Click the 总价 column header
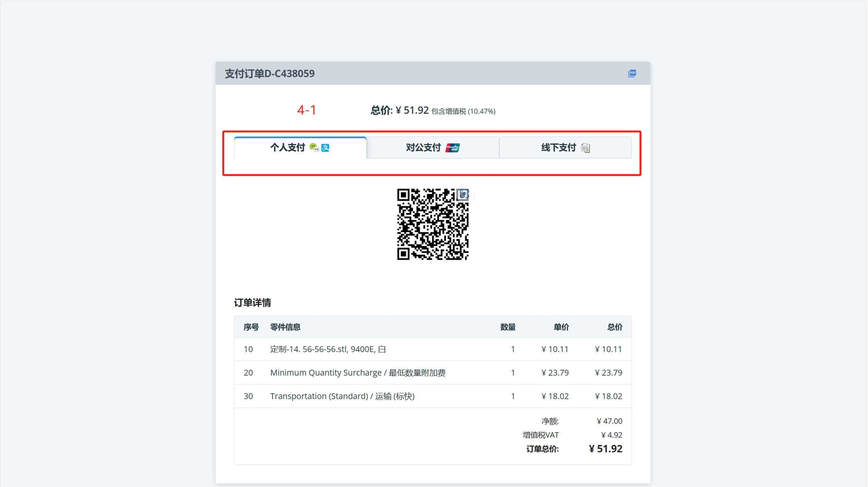Image resolution: width=868 pixels, height=487 pixels. coord(615,327)
